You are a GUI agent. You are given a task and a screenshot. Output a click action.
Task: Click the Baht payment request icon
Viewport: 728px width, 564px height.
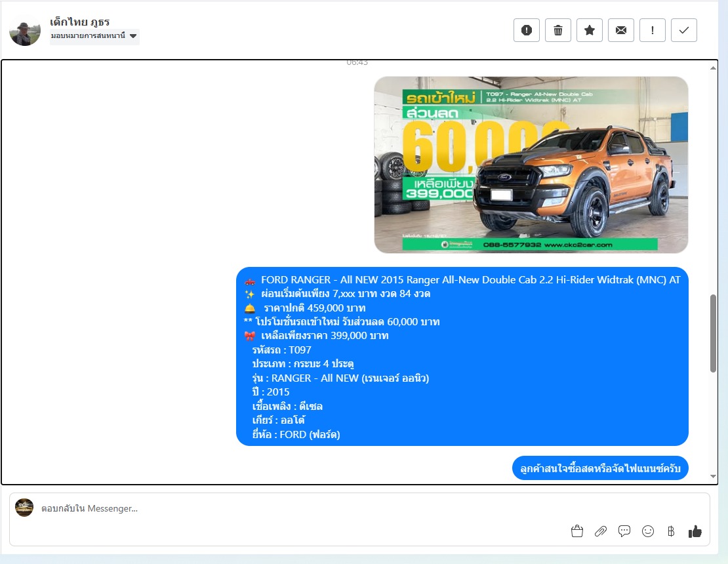coord(671,531)
